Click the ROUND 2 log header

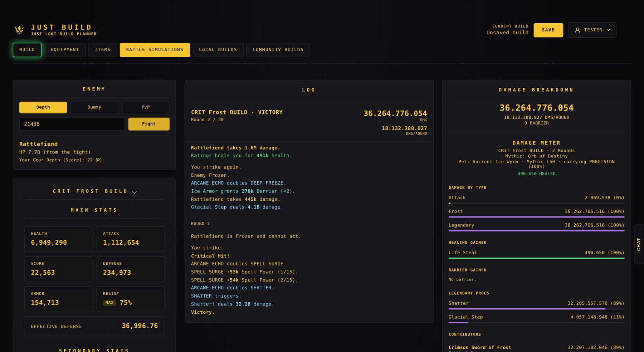point(200,224)
